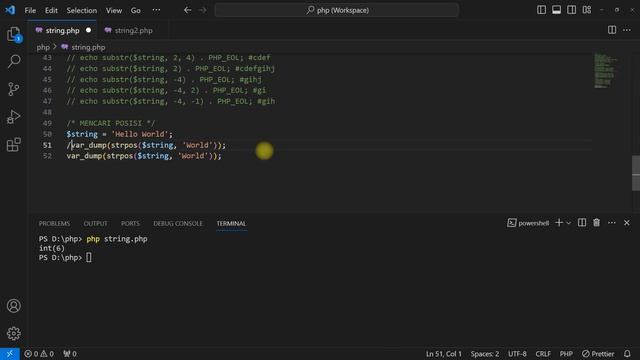Open the View menu
640x360 pixels.
(x=114, y=10)
